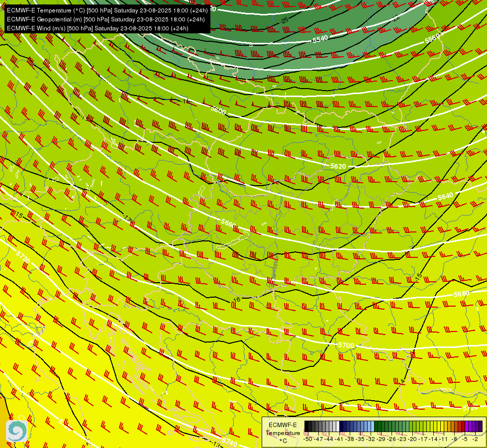Click the -26 tick label in legend
The height and width of the screenshot is (448, 487).
click(x=391, y=439)
